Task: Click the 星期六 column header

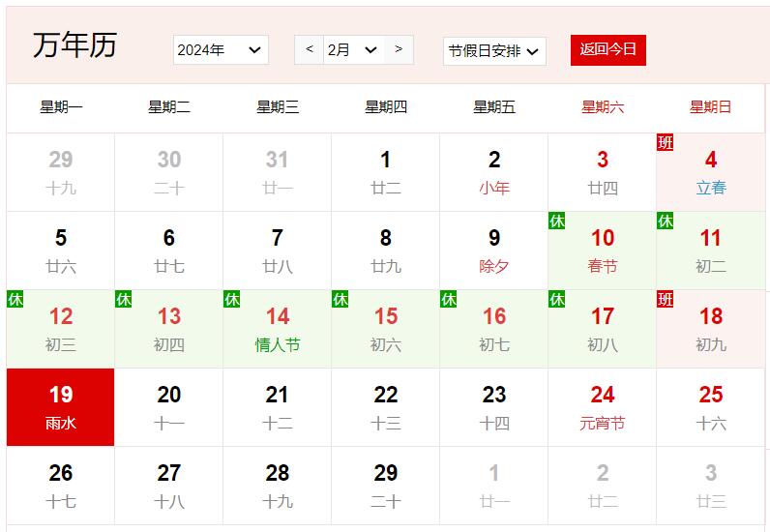Action: click(602, 107)
